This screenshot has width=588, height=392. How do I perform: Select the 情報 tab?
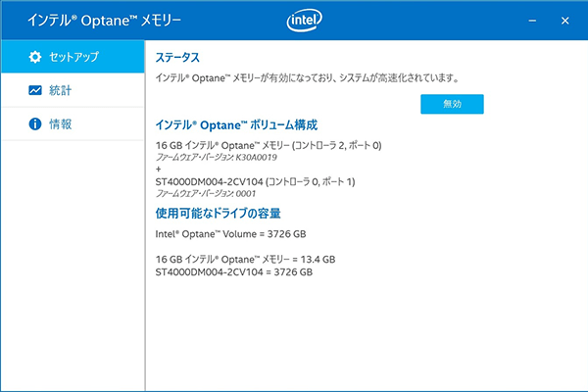tap(61, 124)
